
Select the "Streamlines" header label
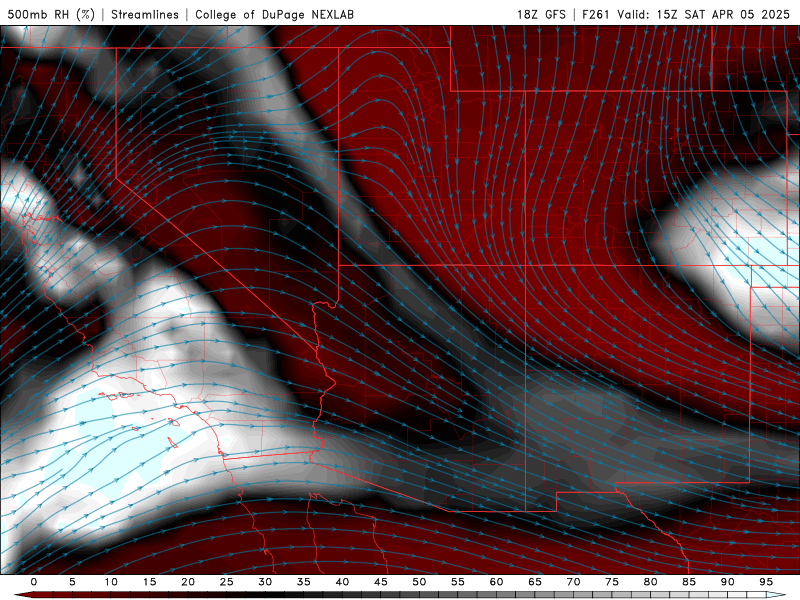pos(145,14)
